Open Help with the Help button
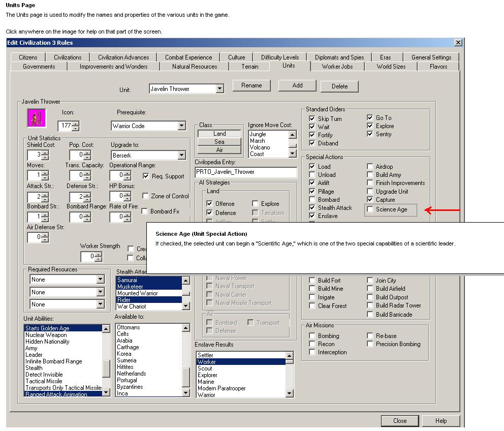 coord(441,421)
